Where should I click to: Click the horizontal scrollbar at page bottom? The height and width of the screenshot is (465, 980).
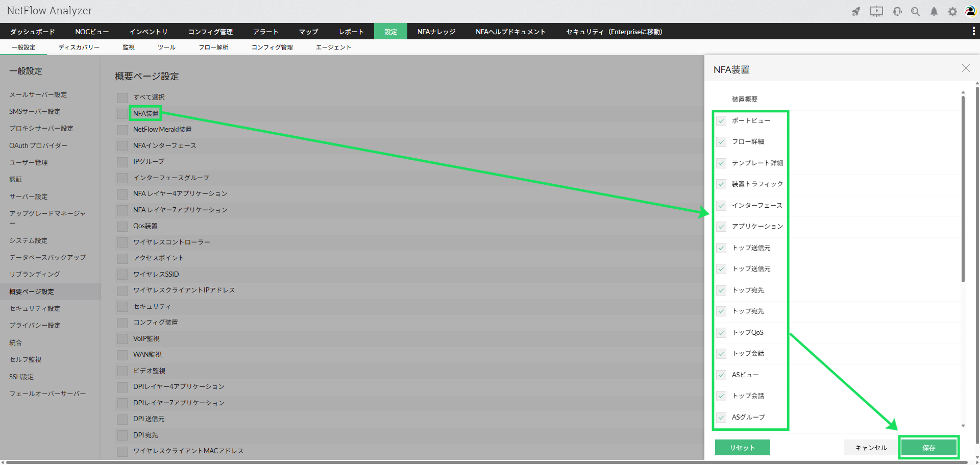tap(487, 462)
